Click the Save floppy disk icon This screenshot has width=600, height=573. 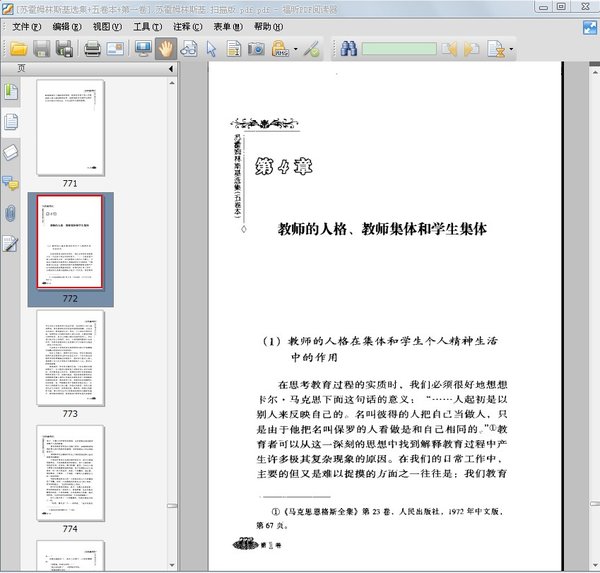point(41,48)
